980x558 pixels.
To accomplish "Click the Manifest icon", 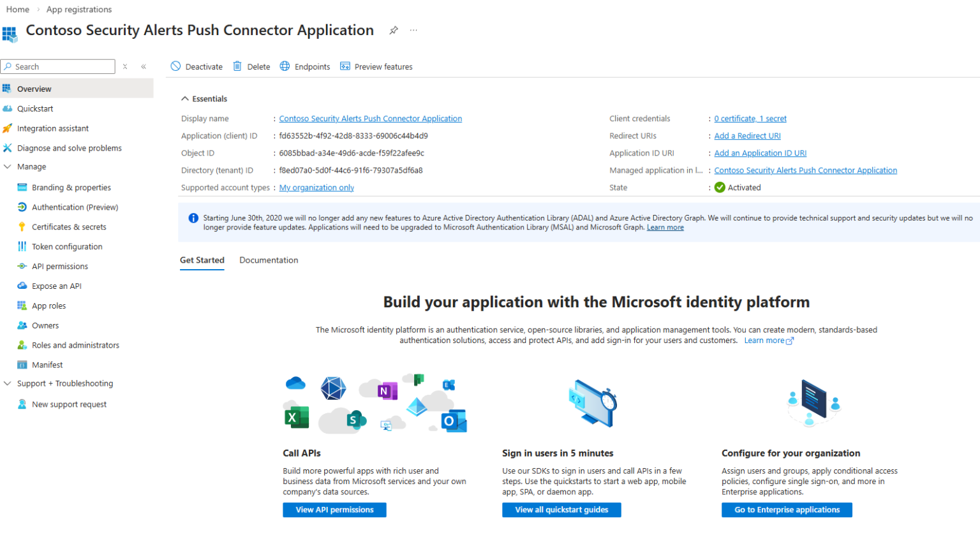I will click(x=22, y=365).
